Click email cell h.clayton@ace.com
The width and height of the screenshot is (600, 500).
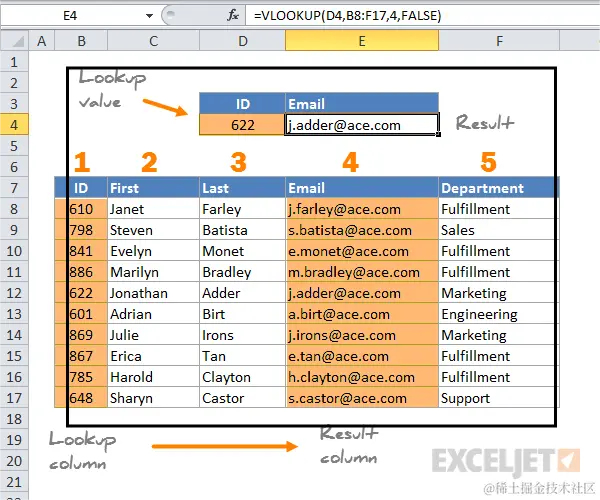362,377
